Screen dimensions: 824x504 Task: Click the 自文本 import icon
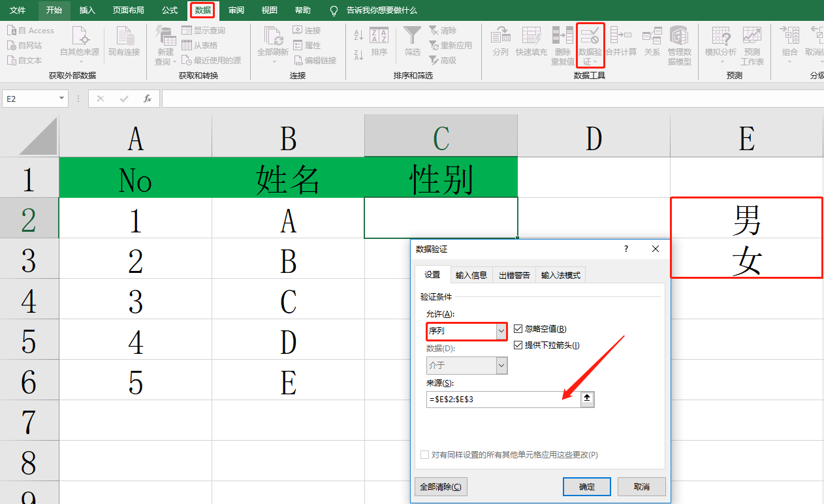(x=12, y=60)
